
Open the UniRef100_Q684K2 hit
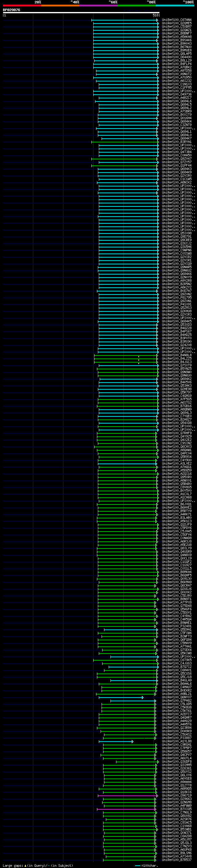pos(176,379)
